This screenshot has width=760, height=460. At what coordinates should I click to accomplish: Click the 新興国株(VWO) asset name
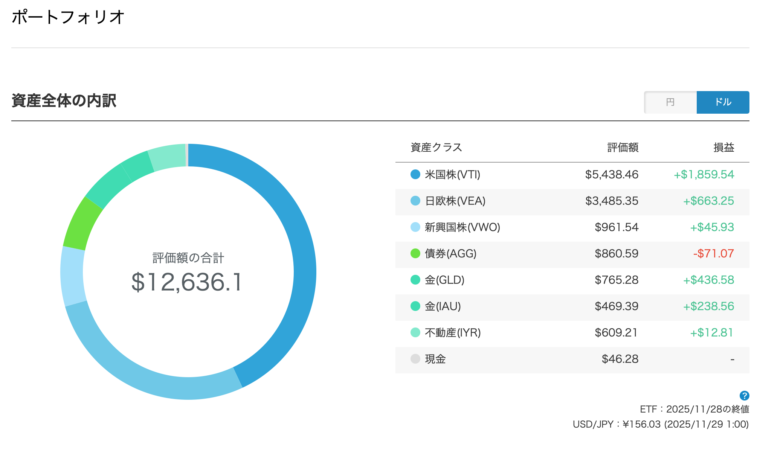click(462, 227)
